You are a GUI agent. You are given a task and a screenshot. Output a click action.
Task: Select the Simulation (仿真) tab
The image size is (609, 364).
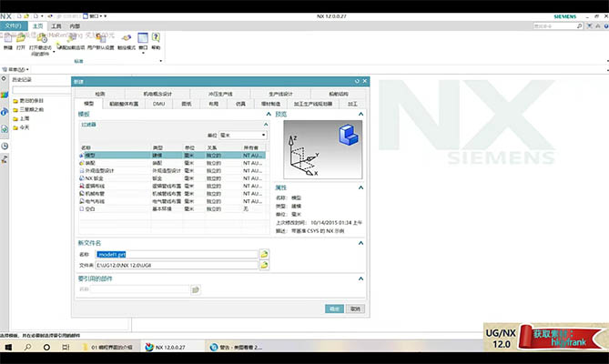240,104
